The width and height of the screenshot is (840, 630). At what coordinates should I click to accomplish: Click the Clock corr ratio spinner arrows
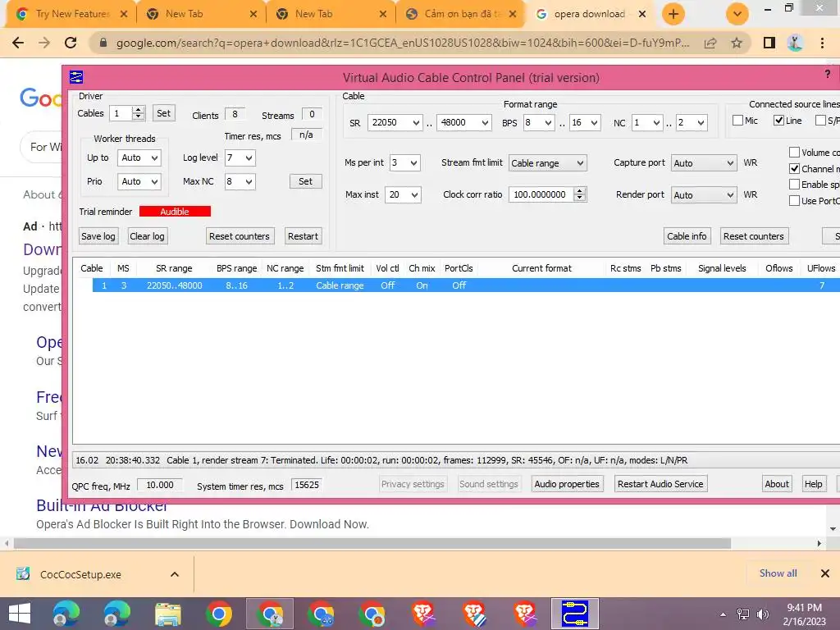(580, 194)
